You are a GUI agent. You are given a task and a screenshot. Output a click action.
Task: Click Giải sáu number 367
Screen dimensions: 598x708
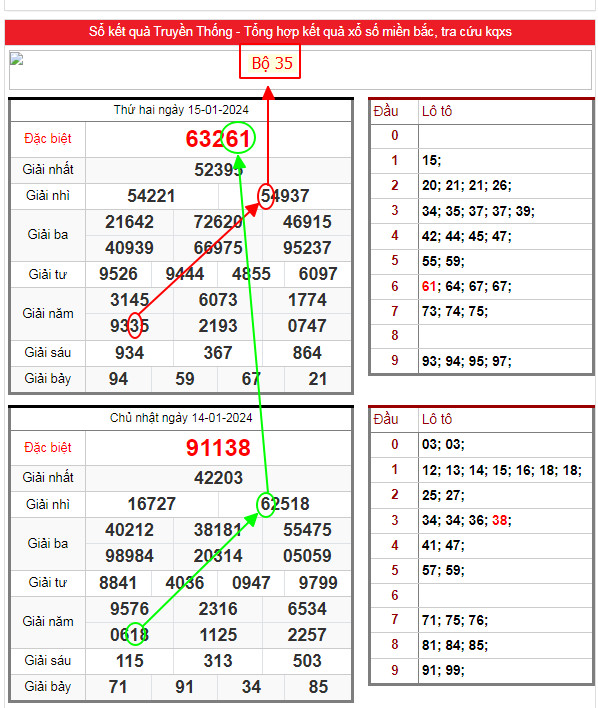[218, 353]
